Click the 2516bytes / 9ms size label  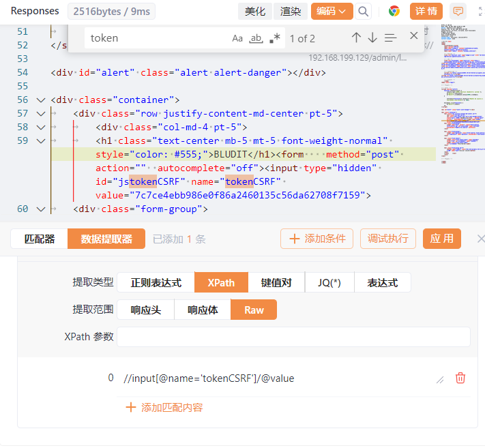[x=111, y=12]
